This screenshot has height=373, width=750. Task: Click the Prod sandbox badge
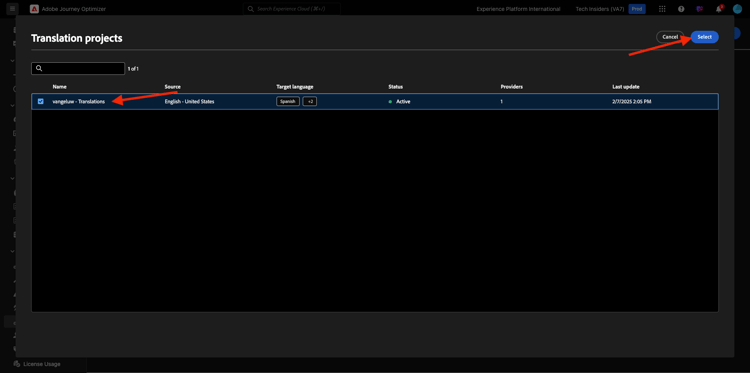pos(637,9)
